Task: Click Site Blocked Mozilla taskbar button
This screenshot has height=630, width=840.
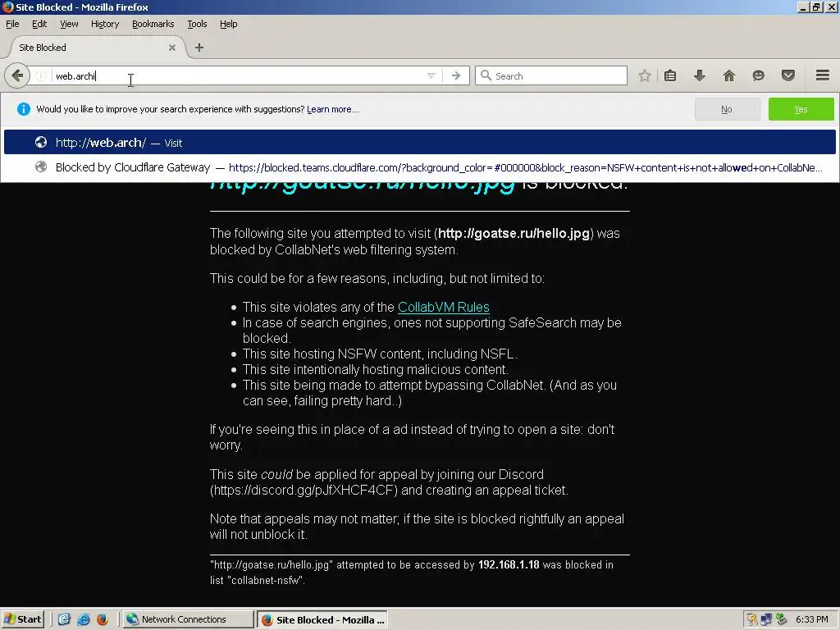Action: pyautogui.click(x=322, y=619)
